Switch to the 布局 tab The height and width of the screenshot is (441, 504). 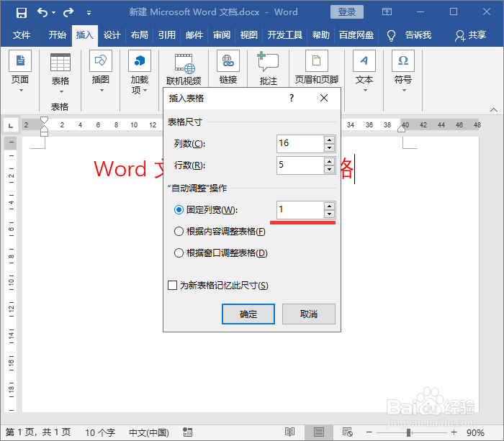coord(139,35)
